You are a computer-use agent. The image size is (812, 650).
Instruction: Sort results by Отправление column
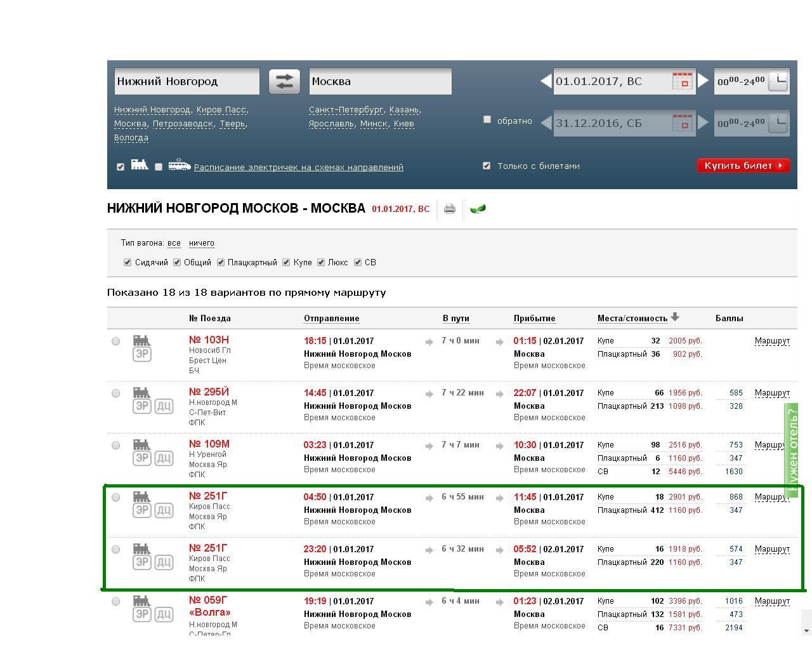click(331, 319)
